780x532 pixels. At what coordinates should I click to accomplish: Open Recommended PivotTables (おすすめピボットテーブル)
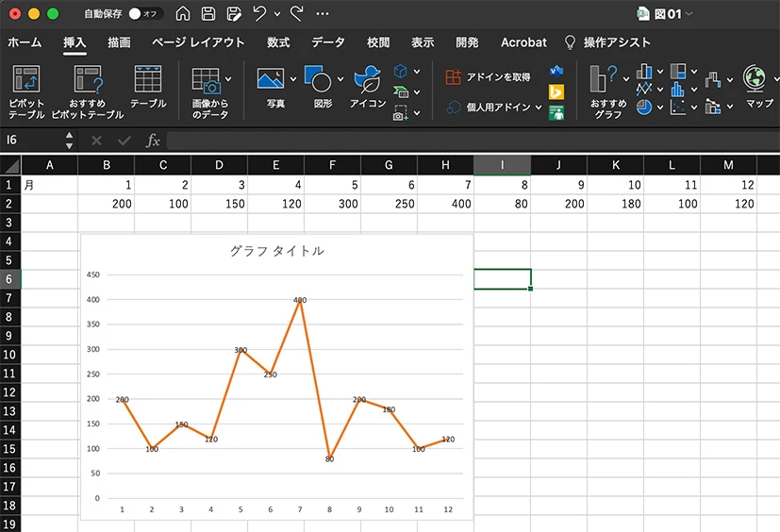[88, 91]
